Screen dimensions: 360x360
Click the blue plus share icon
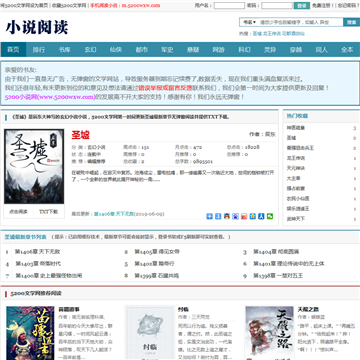coord(209,216)
